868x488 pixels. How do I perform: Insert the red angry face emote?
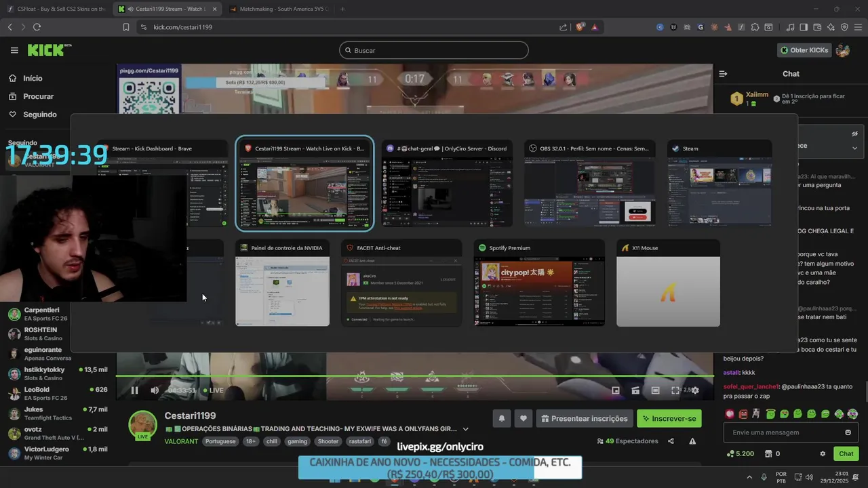coord(743,413)
